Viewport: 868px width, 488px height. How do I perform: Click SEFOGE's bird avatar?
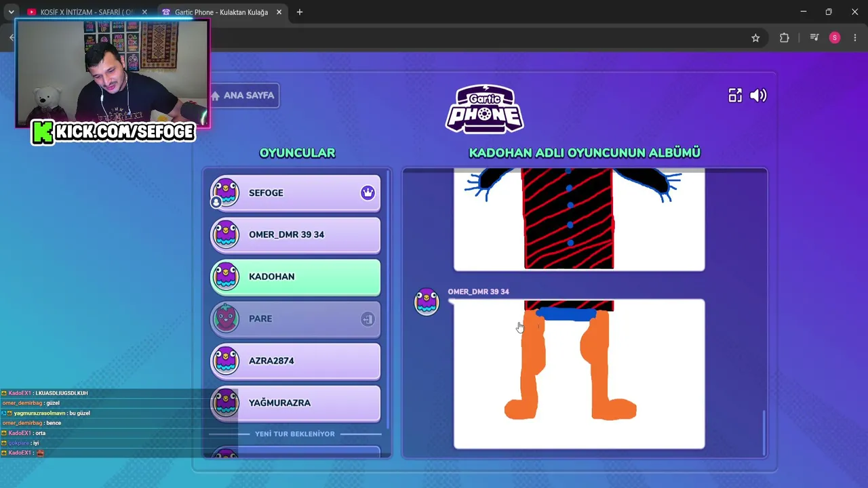click(226, 192)
